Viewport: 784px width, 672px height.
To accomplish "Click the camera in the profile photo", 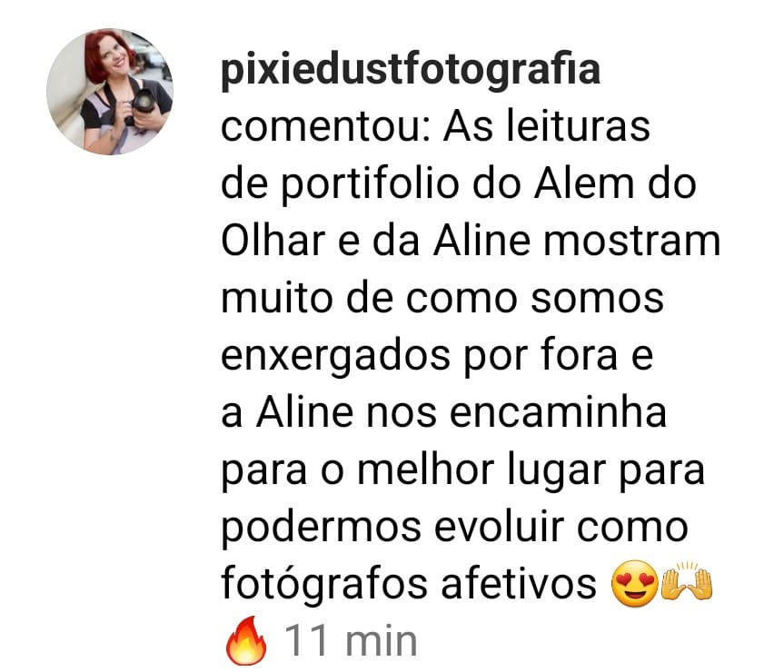I will 143,105.
